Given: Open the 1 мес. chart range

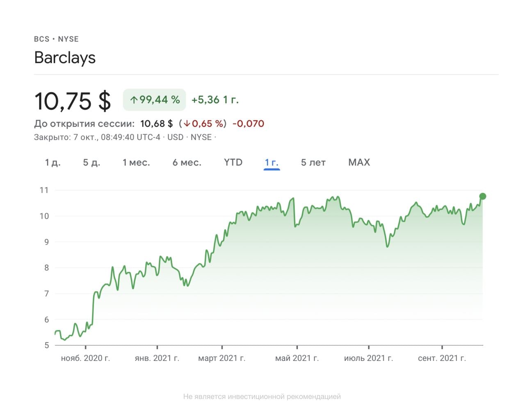Looking at the screenshot, I should click(x=136, y=162).
